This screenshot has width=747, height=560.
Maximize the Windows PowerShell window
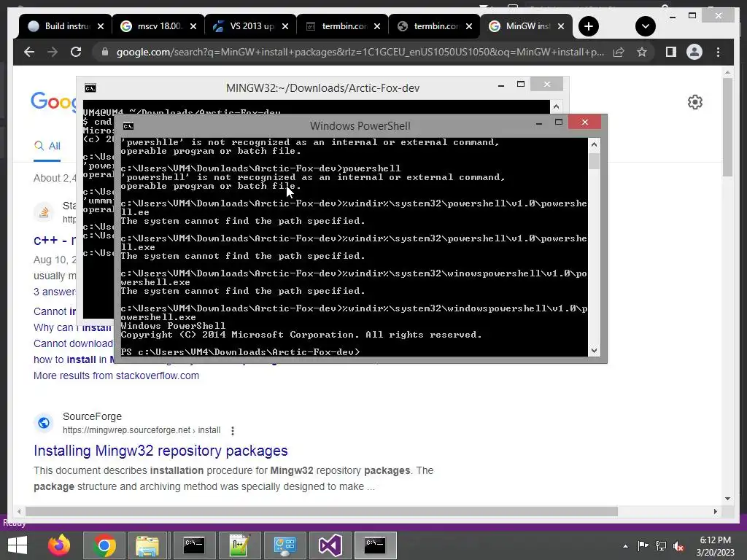pos(559,122)
